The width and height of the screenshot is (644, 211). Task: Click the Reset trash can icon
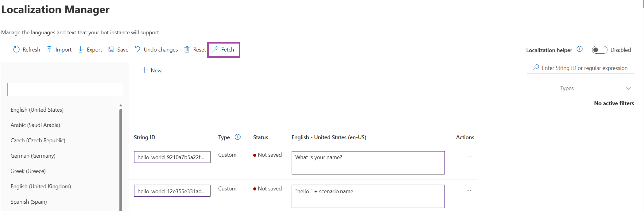click(187, 50)
